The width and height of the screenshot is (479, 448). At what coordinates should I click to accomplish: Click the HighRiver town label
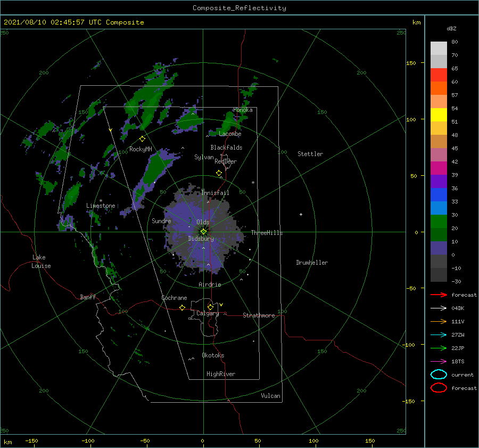coord(221,374)
